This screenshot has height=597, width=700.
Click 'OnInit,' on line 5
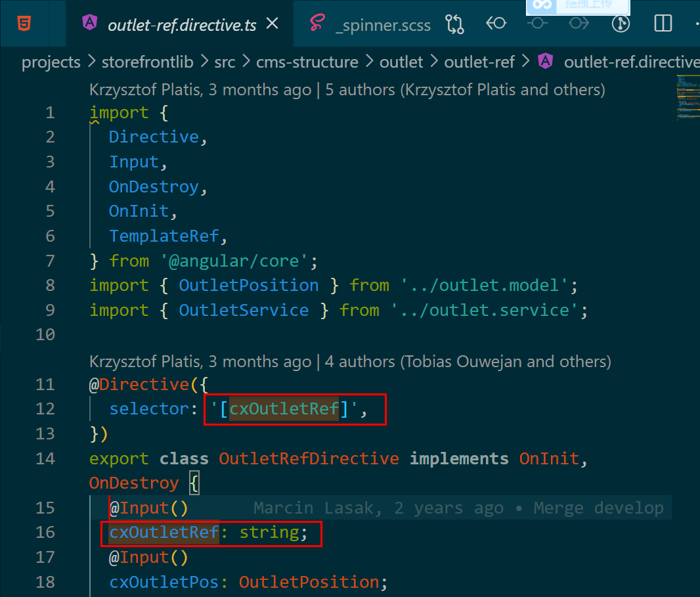(143, 211)
